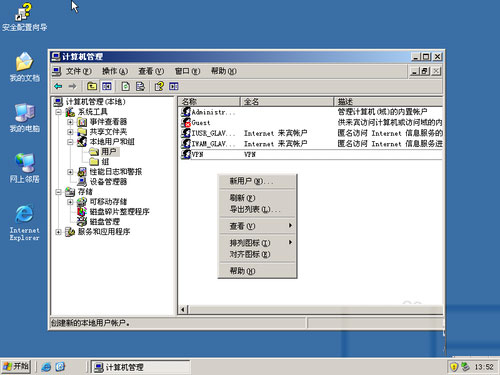Open the 文件 menu

point(78,71)
